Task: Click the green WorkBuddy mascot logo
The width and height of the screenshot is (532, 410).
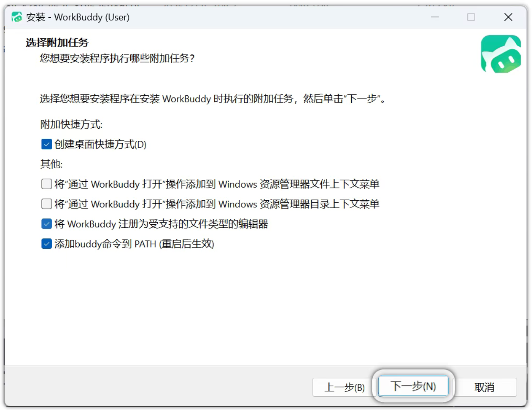Action: tap(501, 54)
